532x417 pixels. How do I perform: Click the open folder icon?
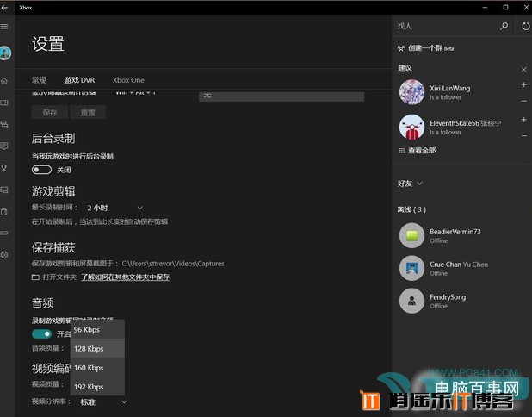[35, 277]
